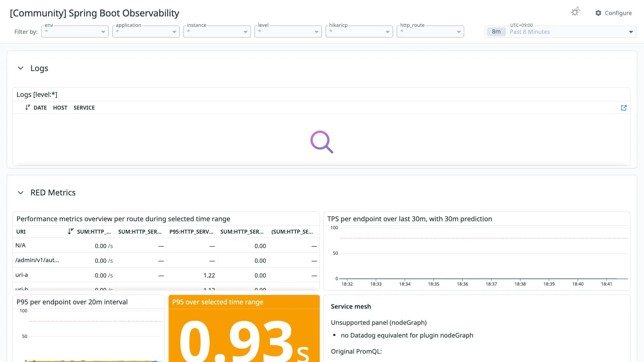The width and height of the screenshot is (644, 362).
Task: Click the 18:36 tick on TPS chart
Action: (462, 284)
